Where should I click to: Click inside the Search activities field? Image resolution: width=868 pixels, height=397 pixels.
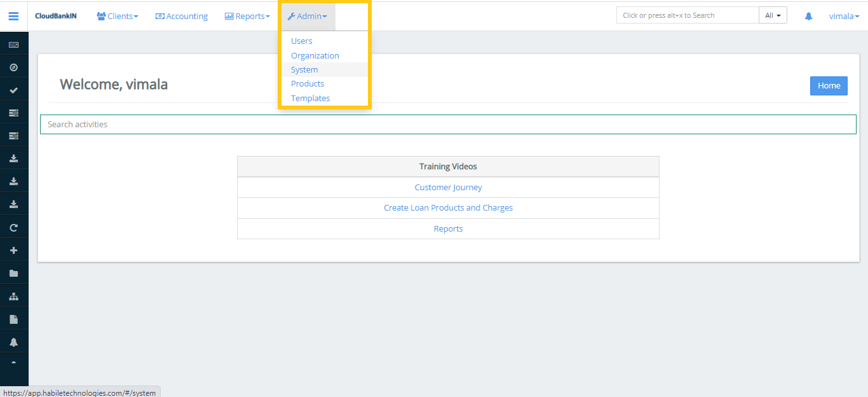coord(254,124)
